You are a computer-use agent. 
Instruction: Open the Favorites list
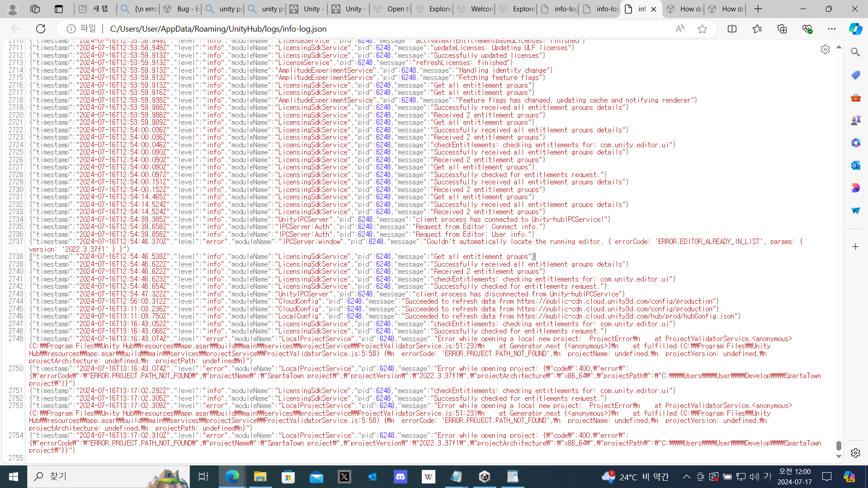(757, 28)
